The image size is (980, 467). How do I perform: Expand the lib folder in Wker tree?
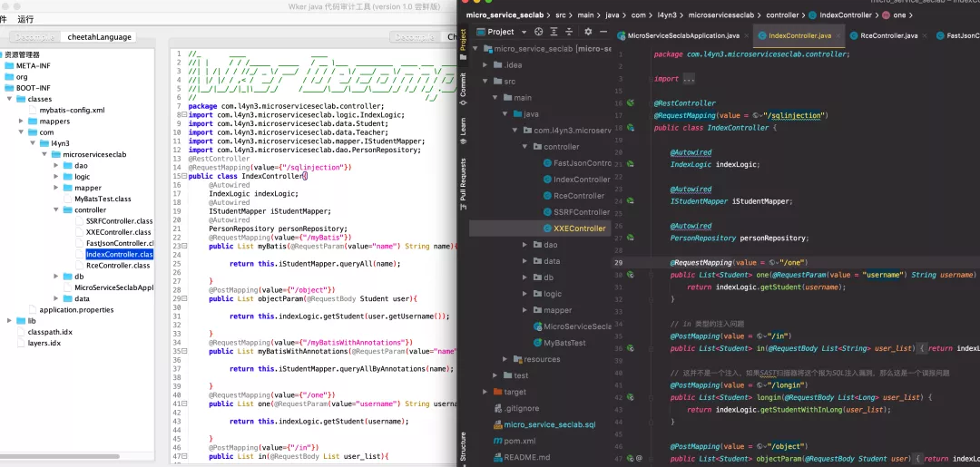click(9, 321)
